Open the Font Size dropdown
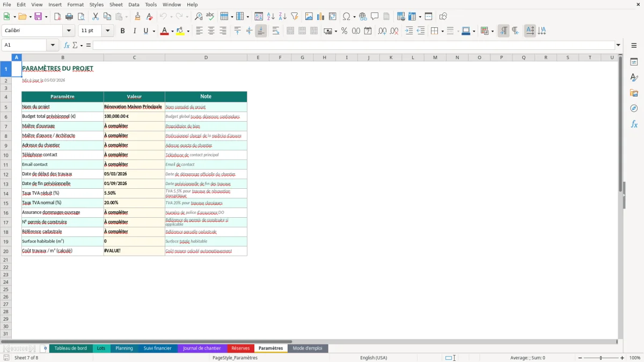 tap(108, 31)
